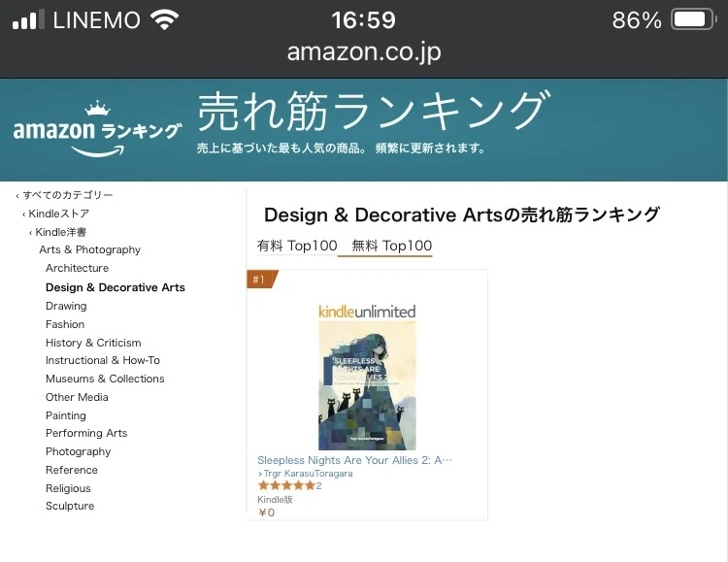Click the #1 rank badge

(262, 280)
